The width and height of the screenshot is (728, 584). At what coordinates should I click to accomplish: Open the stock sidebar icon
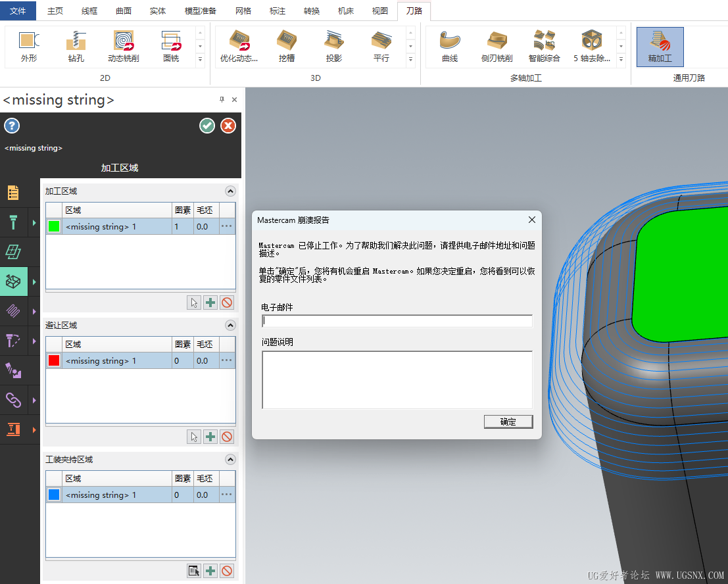13,252
